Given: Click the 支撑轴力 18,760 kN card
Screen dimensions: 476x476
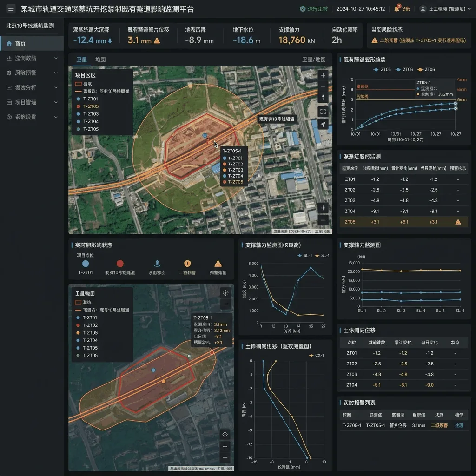Looking at the screenshot, I should tap(297, 36).
